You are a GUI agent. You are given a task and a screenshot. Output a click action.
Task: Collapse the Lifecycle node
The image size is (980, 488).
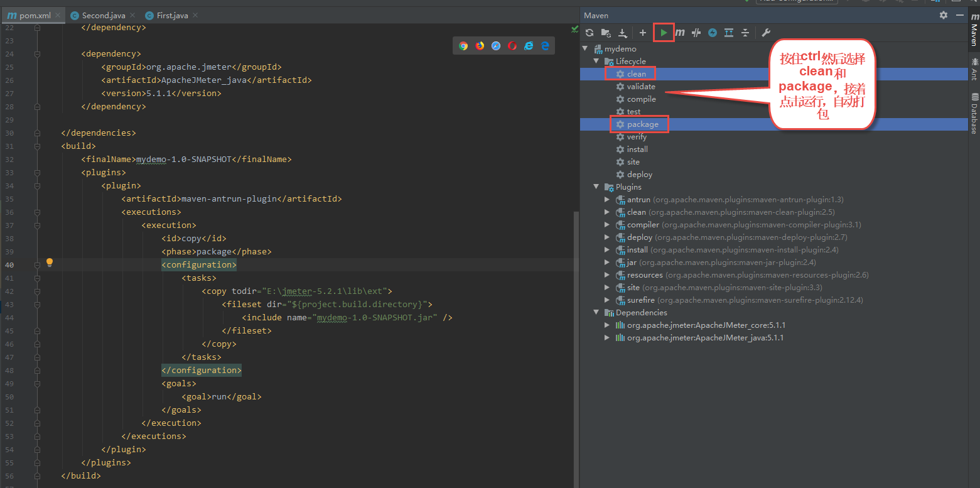[x=596, y=62]
